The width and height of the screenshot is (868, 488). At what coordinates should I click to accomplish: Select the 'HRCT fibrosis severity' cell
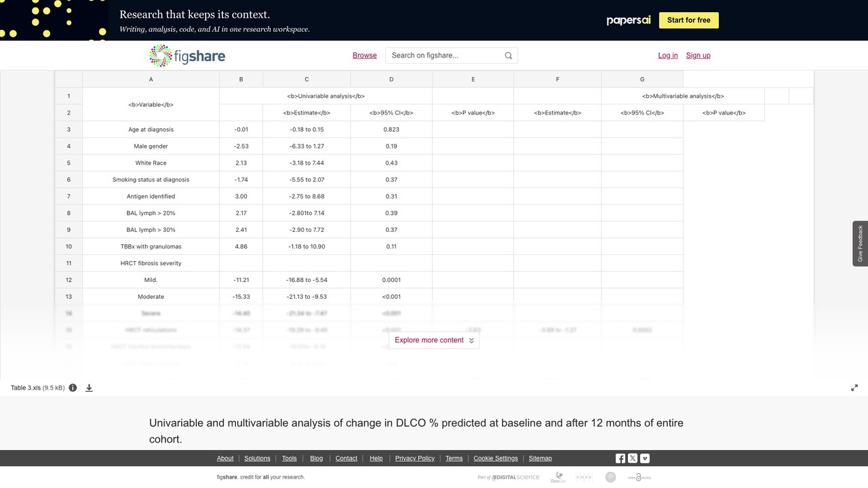[151, 263]
